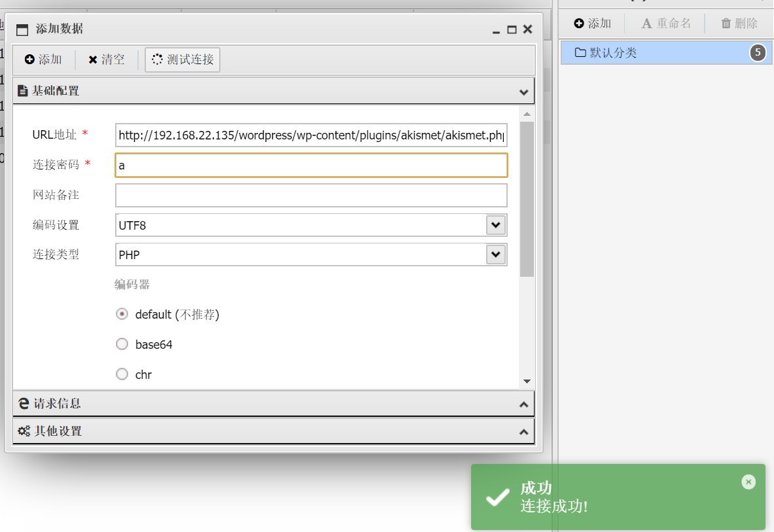This screenshot has height=532, width=774.
Task: Dismiss the 连接成功 success notification
Action: coord(748,482)
